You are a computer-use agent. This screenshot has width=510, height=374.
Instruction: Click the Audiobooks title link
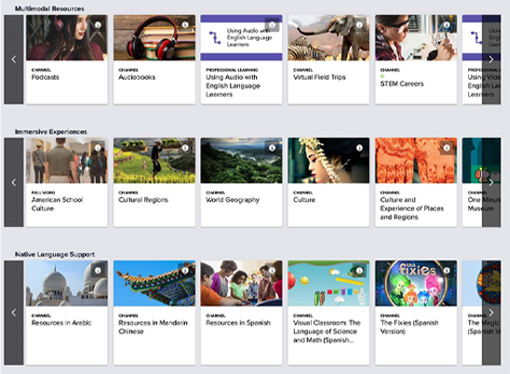pos(137,77)
